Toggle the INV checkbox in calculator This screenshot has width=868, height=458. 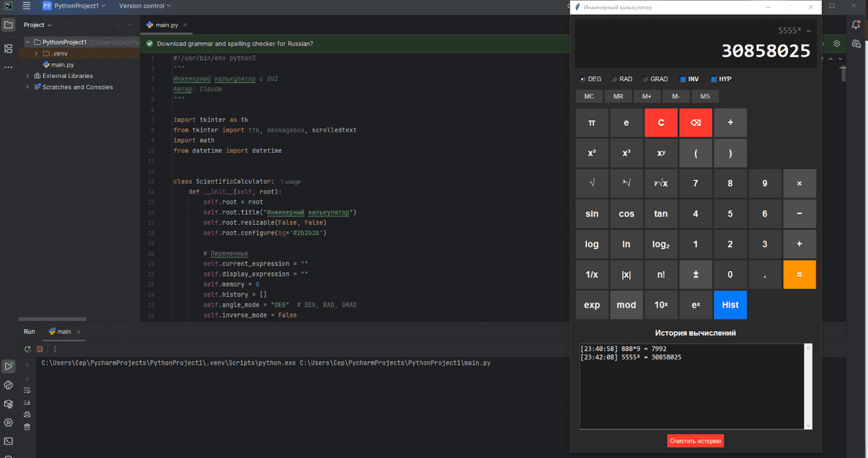(683, 79)
